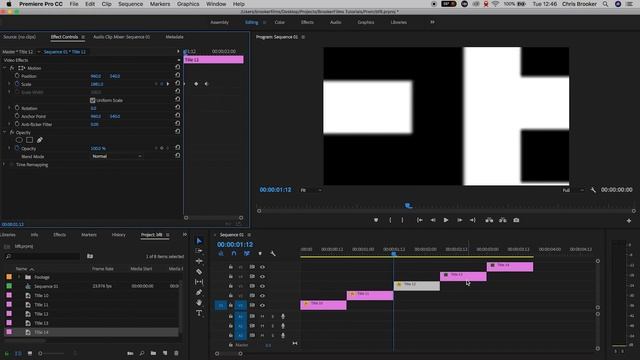Image resolution: width=640 pixels, height=360 pixels.
Task: Hide the track holding the Title 14 clip
Action: [x=262, y=267]
